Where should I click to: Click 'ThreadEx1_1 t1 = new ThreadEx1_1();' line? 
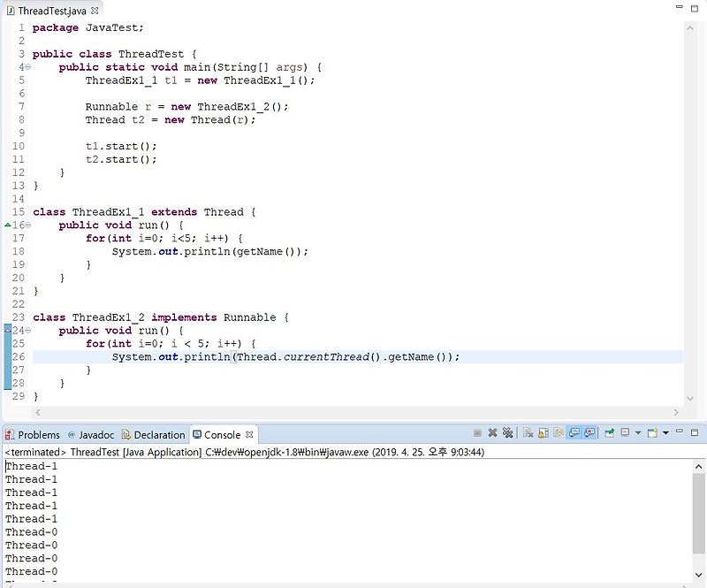pyautogui.click(x=201, y=80)
